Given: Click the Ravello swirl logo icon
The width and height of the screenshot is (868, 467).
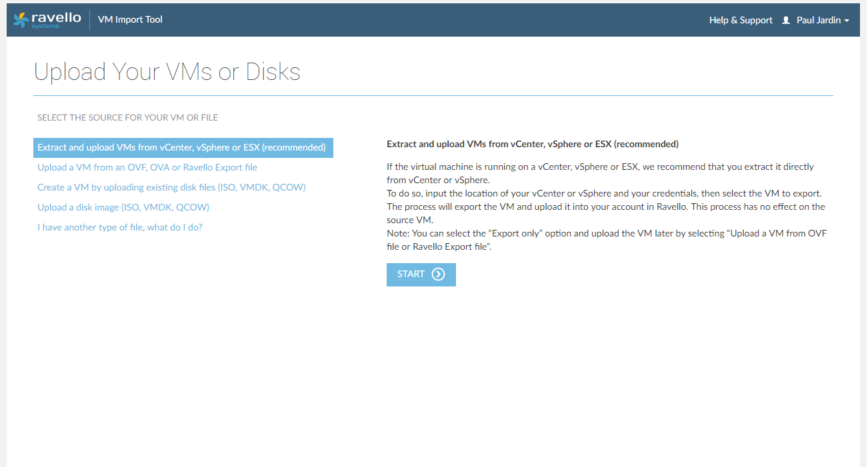Looking at the screenshot, I should click(x=21, y=20).
